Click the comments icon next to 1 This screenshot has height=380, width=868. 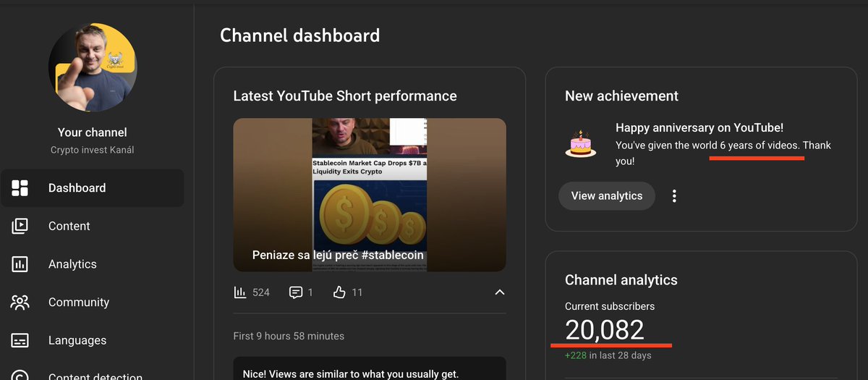(295, 292)
